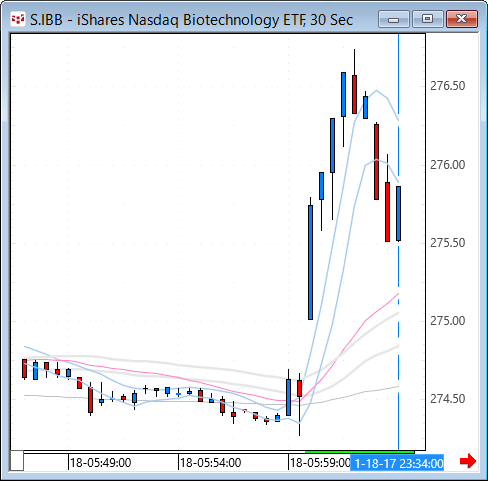Click the 18-05:49:00 time axis label

[x=100, y=463]
